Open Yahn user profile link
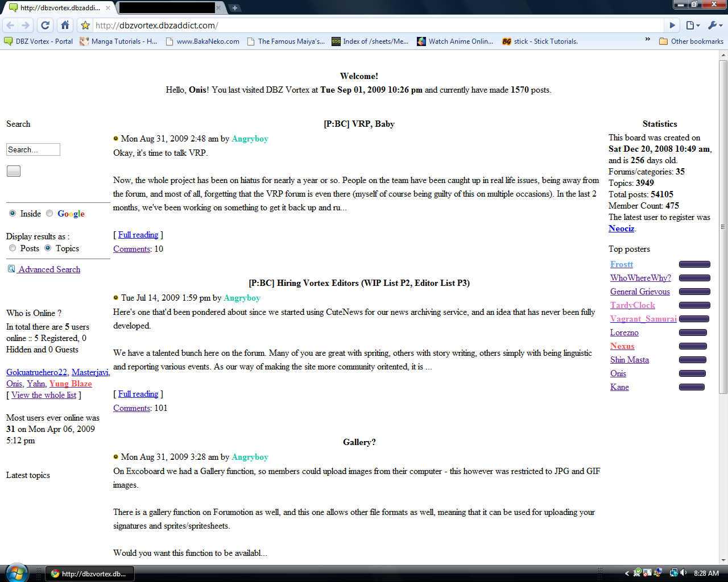Screen dimensions: 728x582 (36, 384)
